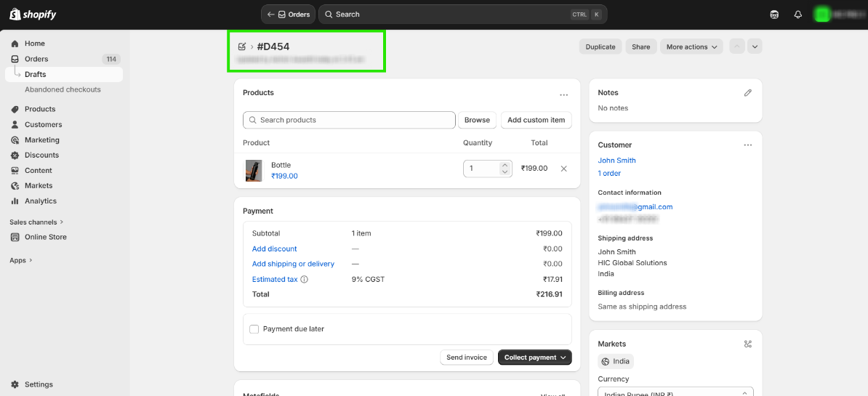868x396 pixels.
Task: Click the Search products field
Action: click(349, 120)
